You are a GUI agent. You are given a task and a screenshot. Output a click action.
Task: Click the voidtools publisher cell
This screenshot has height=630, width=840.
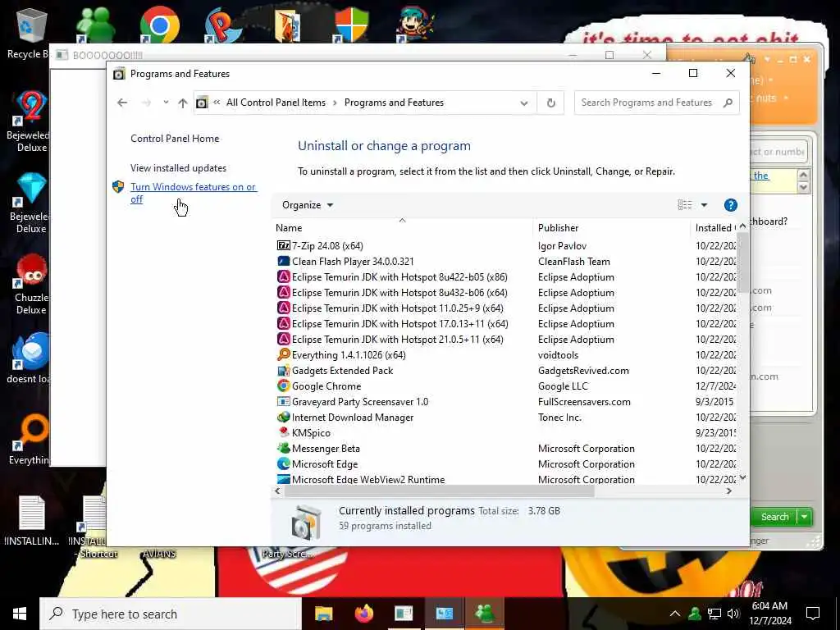[x=558, y=354]
